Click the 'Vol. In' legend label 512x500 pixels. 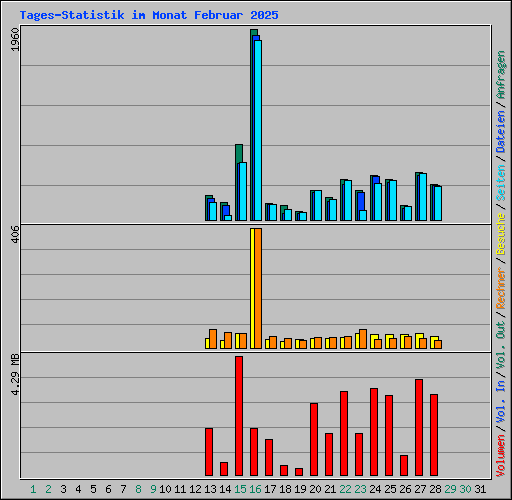pos(501,401)
